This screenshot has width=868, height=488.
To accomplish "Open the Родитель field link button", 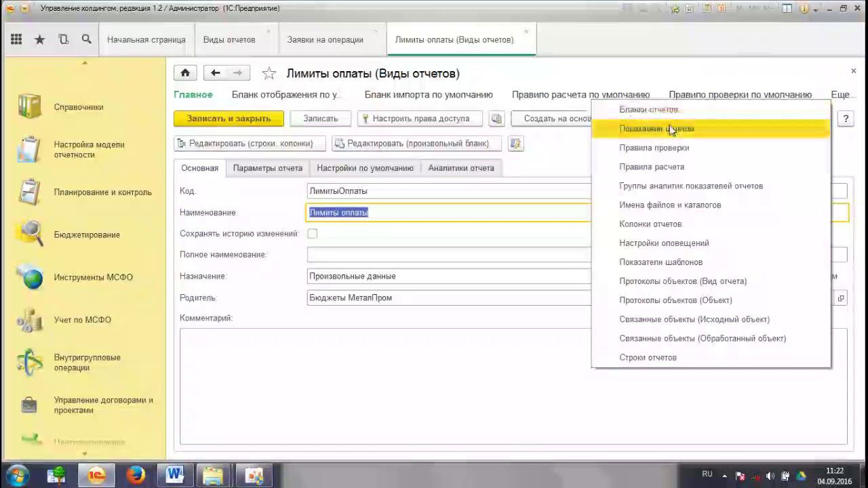I will click(x=841, y=298).
